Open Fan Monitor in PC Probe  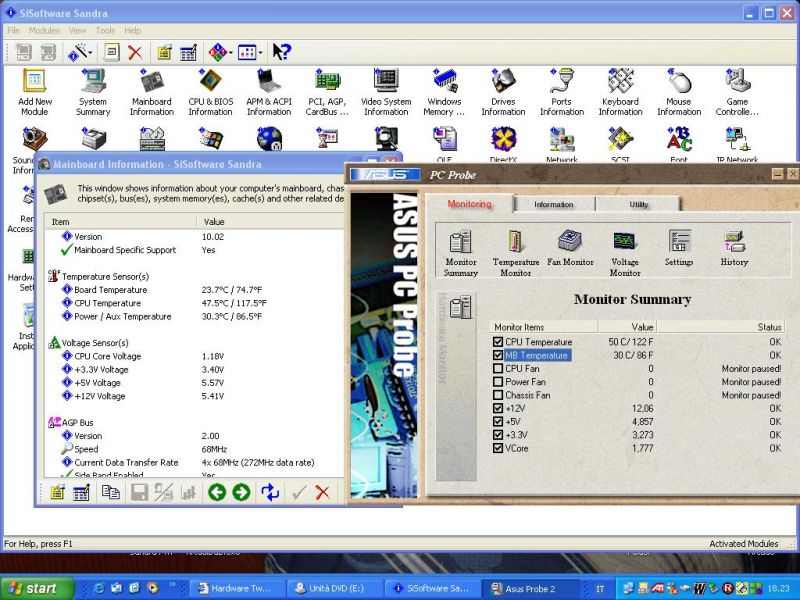click(570, 248)
